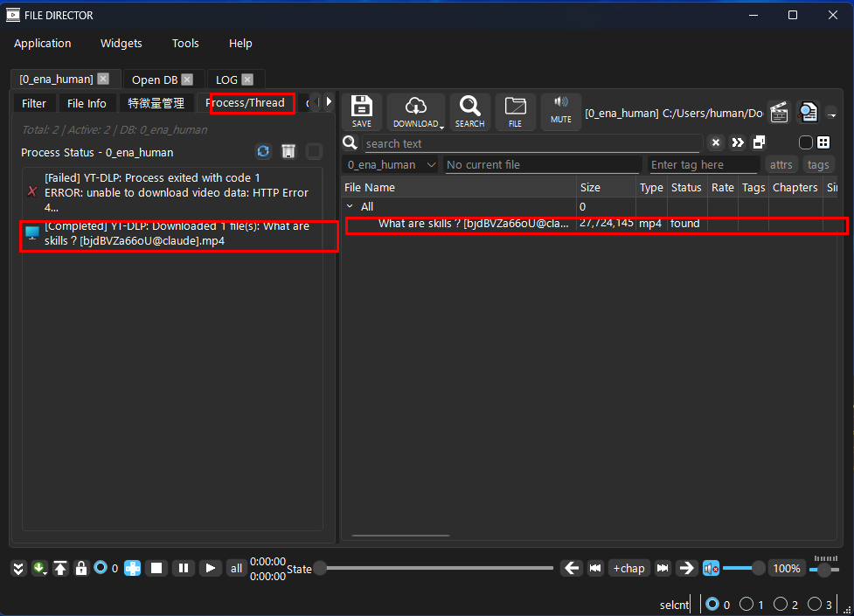Click the SAVE toolbar icon
This screenshot has width=854, height=616.
(362, 112)
